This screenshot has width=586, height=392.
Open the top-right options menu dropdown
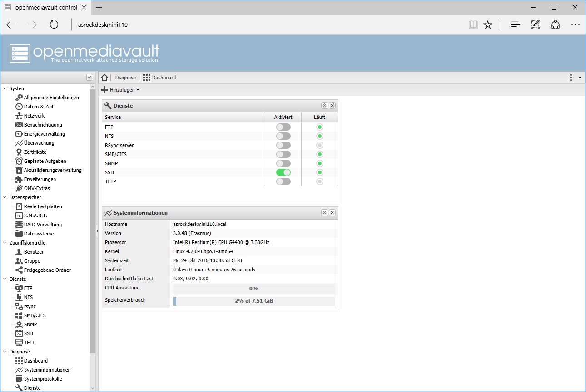575,78
